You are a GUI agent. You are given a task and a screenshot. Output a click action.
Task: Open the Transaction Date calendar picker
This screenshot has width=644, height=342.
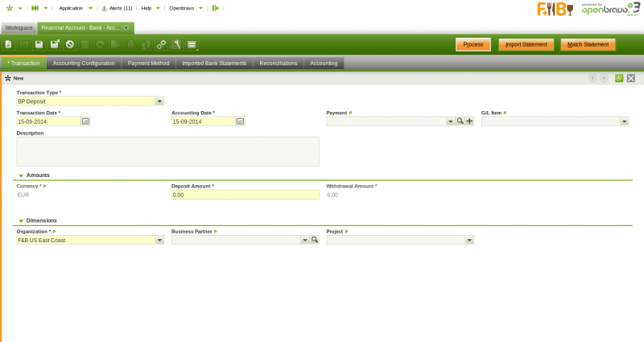86,122
